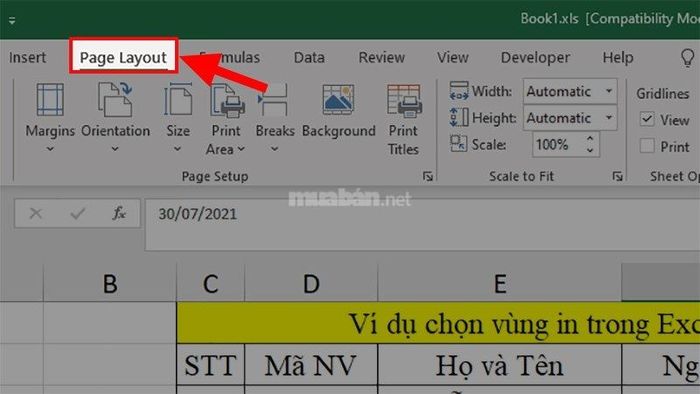700x394 pixels.
Task: Select the Print Area printer icon
Action: tap(227, 101)
